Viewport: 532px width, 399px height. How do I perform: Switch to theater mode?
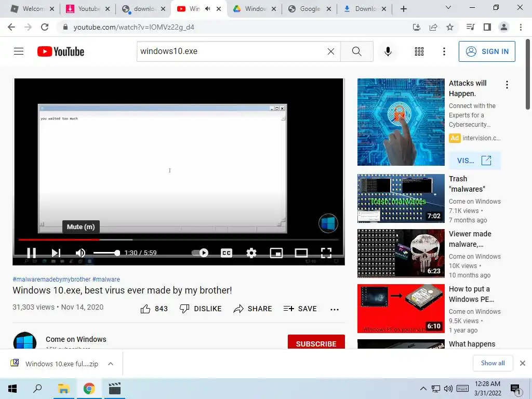tap(301, 253)
